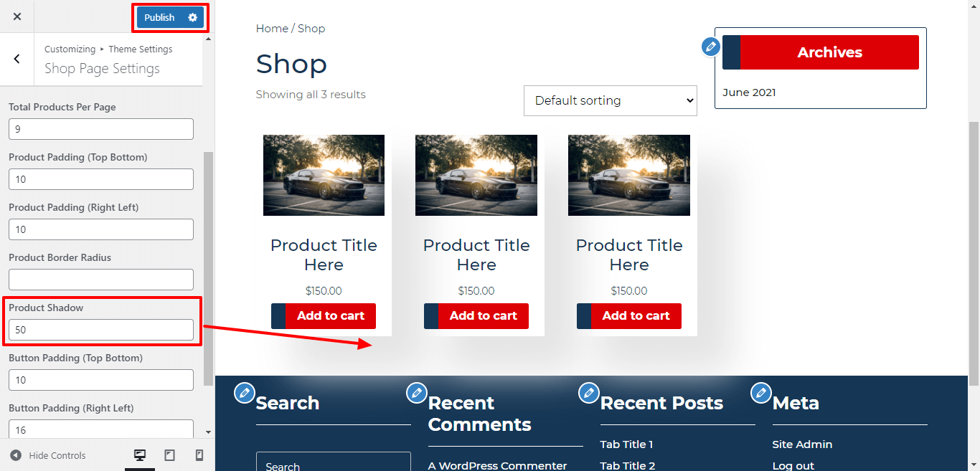The image size is (980, 471).
Task: Select the desktop preview icon
Action: pyautogui.click(x=141, y=455)
